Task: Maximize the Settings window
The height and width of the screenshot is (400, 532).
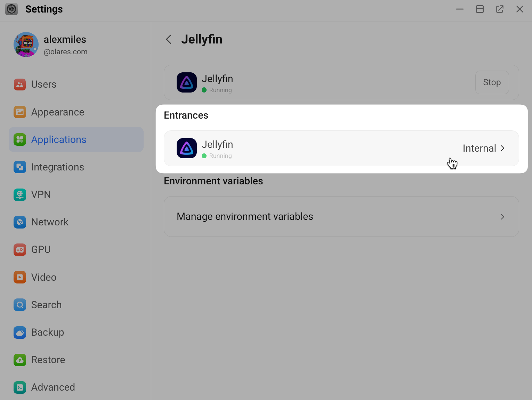Action: point(480,9)
